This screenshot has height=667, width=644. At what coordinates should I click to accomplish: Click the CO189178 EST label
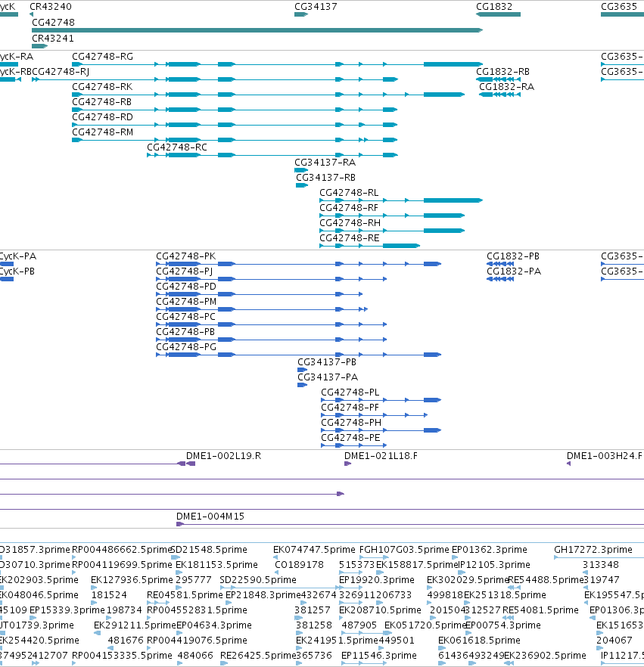pos(299,565)
